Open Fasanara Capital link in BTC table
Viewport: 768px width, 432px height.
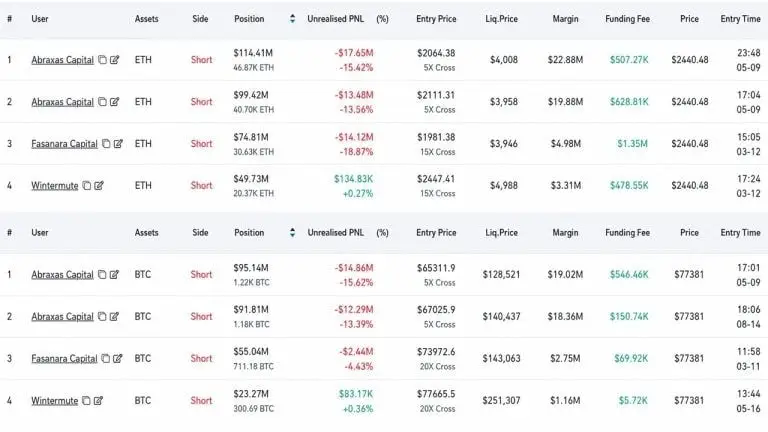[x=64, y=359]
